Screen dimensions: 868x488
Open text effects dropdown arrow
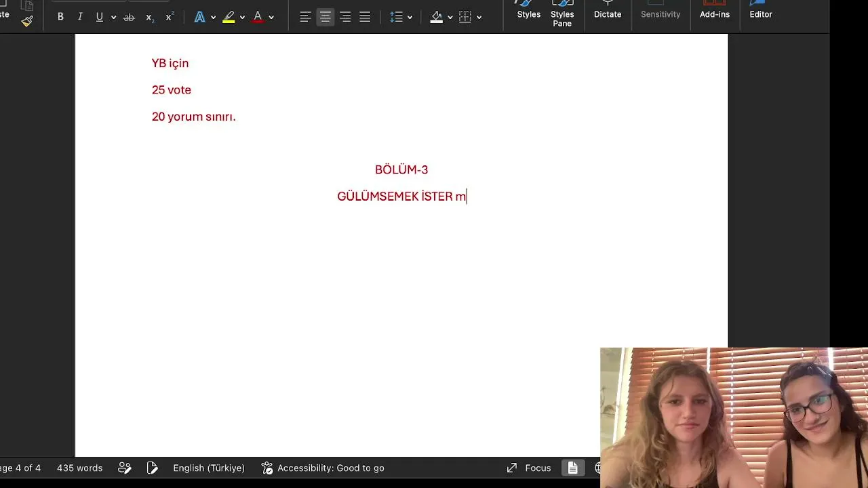tap(213, 17)
